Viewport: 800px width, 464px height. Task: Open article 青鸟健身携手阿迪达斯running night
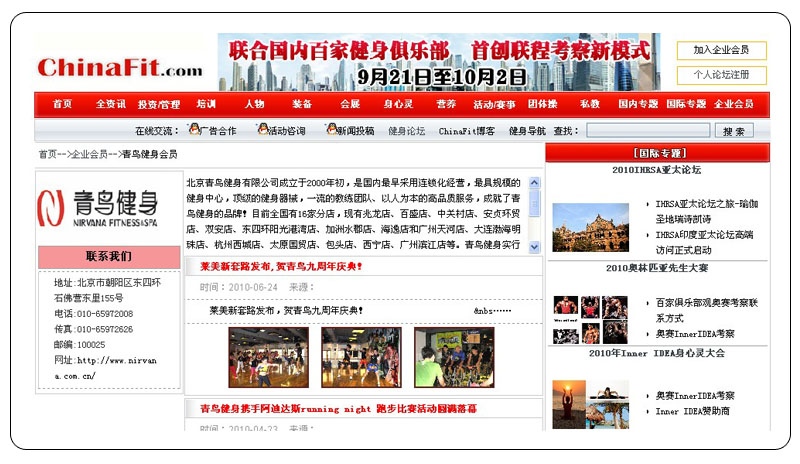click(338, 409)
